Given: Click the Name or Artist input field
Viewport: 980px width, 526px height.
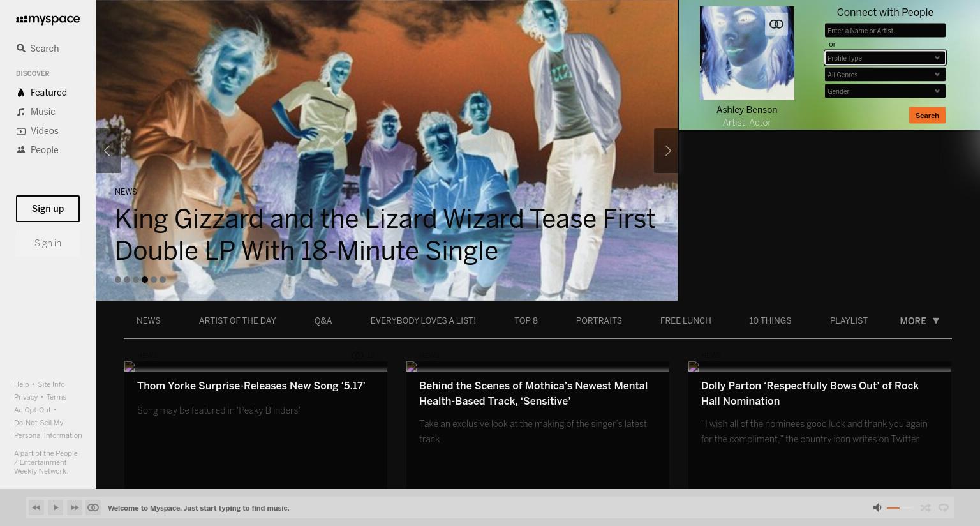Looking at the screenshot, I should [x=885, y=31].
